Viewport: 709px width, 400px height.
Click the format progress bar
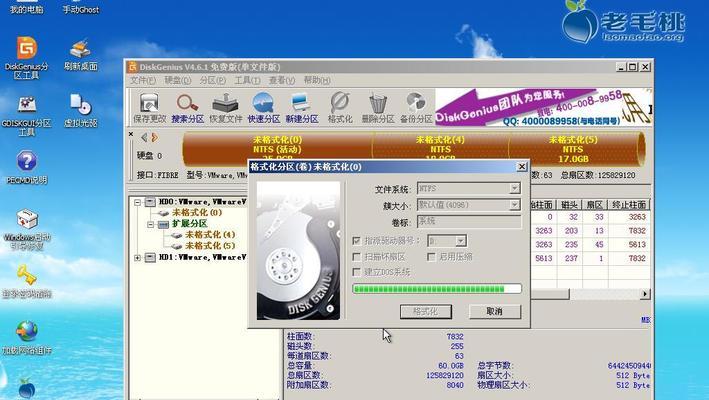pos(437,289)
